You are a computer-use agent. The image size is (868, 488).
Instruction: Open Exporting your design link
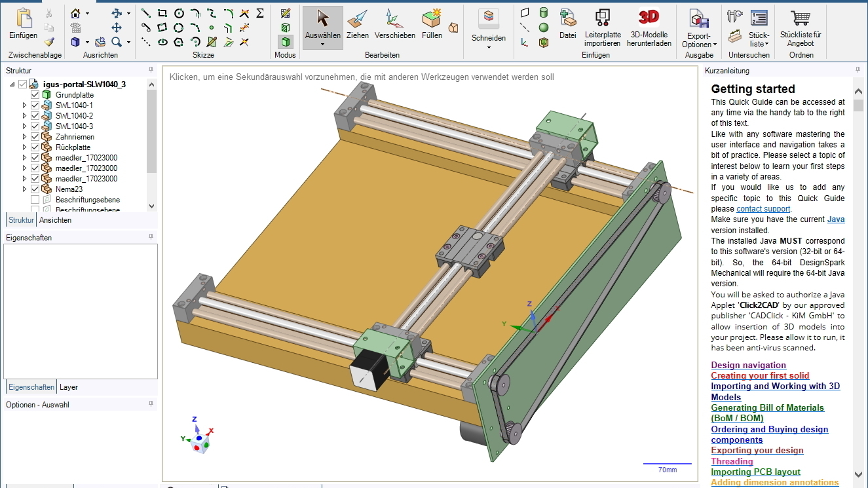pos(757,451)
